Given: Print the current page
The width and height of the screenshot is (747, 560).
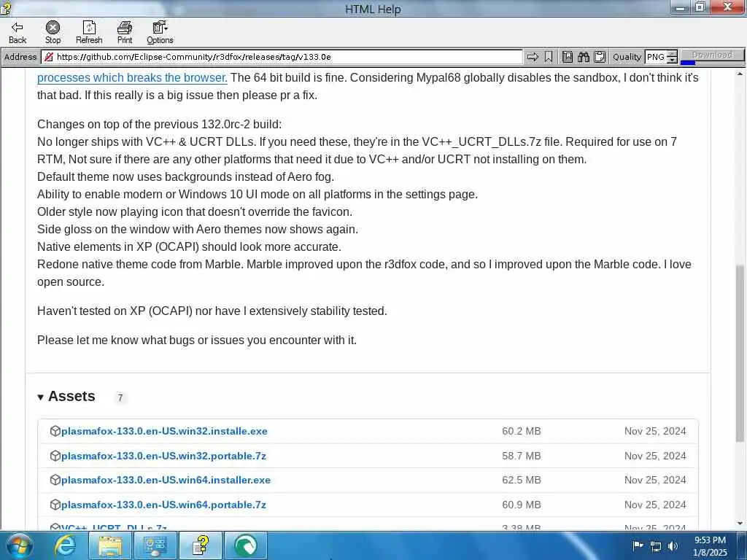Looking at the screenshot, I should click(x=125, y=32).
